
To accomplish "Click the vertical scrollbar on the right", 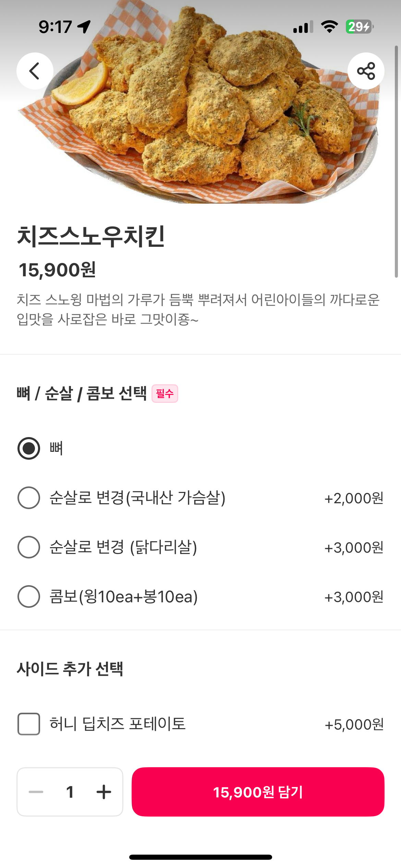I will pyautogui.click(x=396, y=161).
